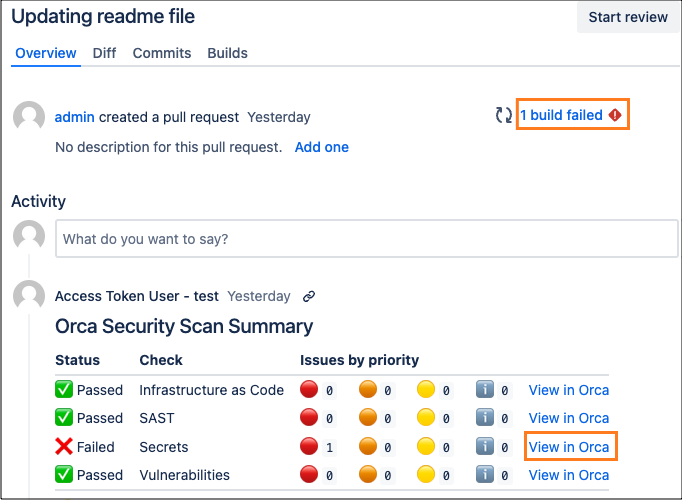This screenshot has width=682, height=500.
Task: Open View in Orca for Infrastructure as Code
Action: coord(568,390)
